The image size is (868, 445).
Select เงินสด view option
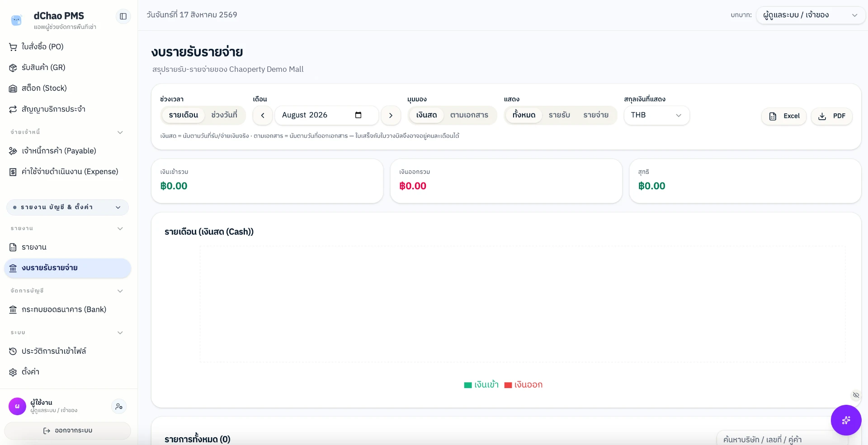426,115
